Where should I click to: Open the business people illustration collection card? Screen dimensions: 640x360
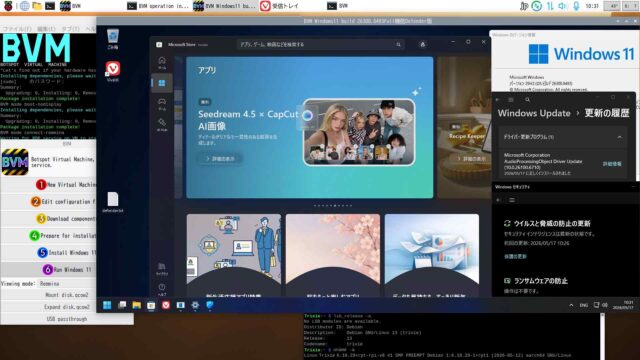[x=234, y=255]
